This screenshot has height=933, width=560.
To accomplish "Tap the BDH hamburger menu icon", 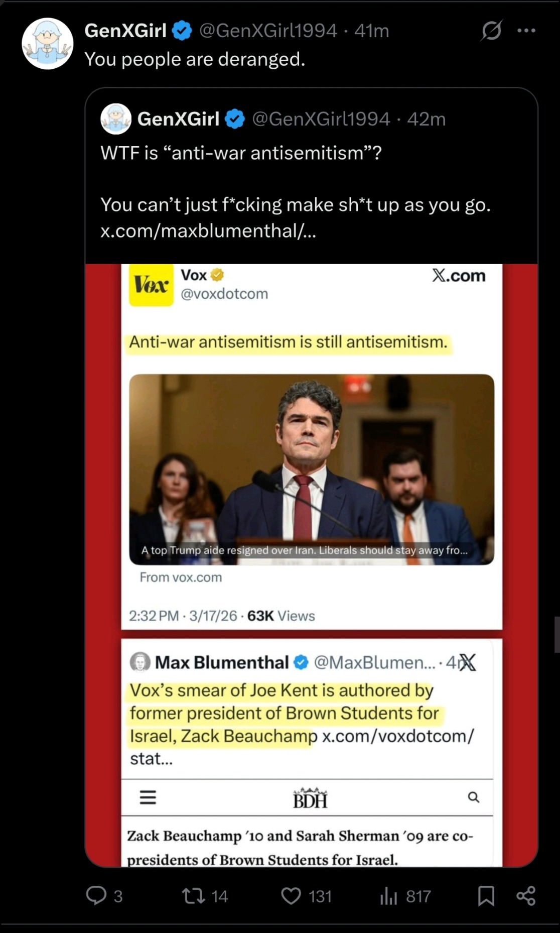I will pos(148,797).
